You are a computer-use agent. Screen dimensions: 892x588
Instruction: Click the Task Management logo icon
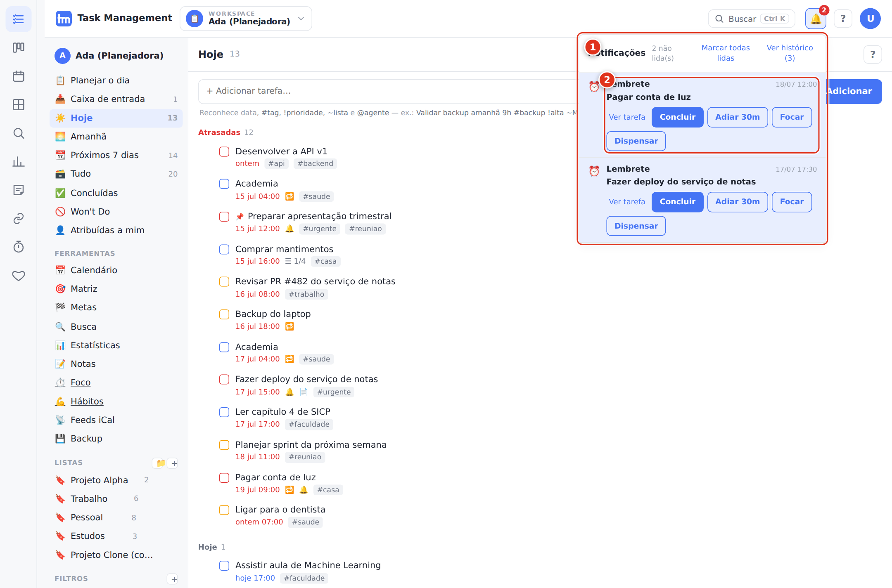(64, 19)
